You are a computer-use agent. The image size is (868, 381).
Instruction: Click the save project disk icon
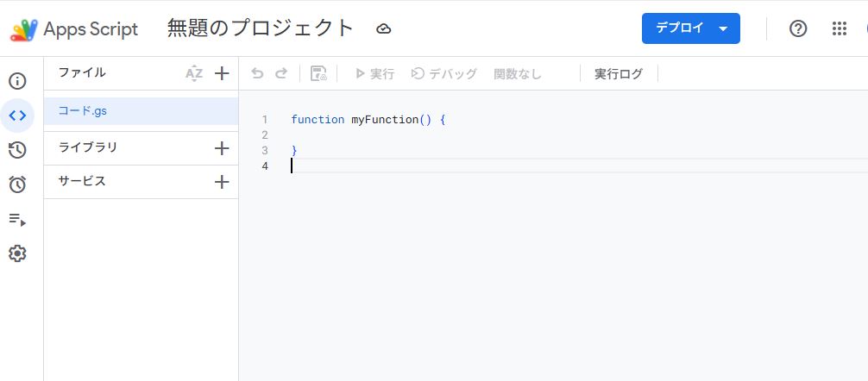318,74
